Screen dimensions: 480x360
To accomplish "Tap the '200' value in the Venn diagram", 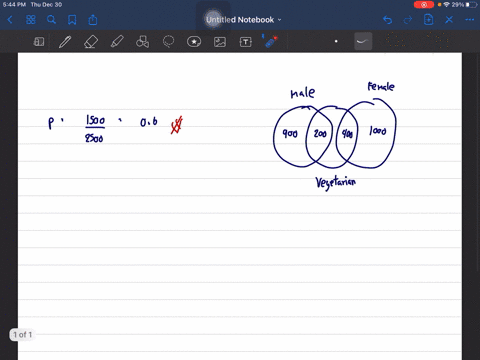I will tap(320, 134).
